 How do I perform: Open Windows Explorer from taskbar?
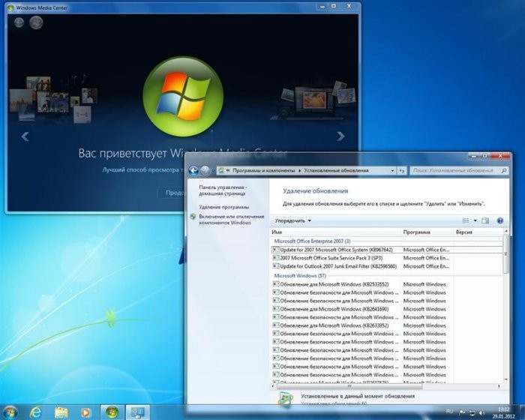pyautogui.click(x=61, y=412)
